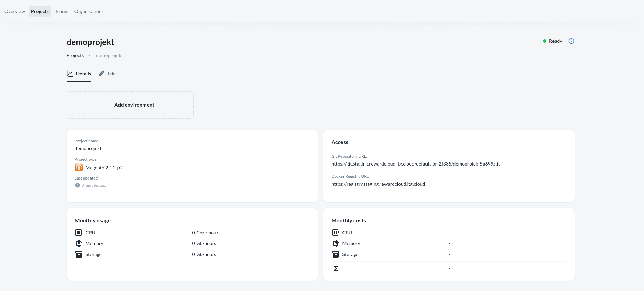Click the CPU icon in Monthly usage

[x=79, y=233]
